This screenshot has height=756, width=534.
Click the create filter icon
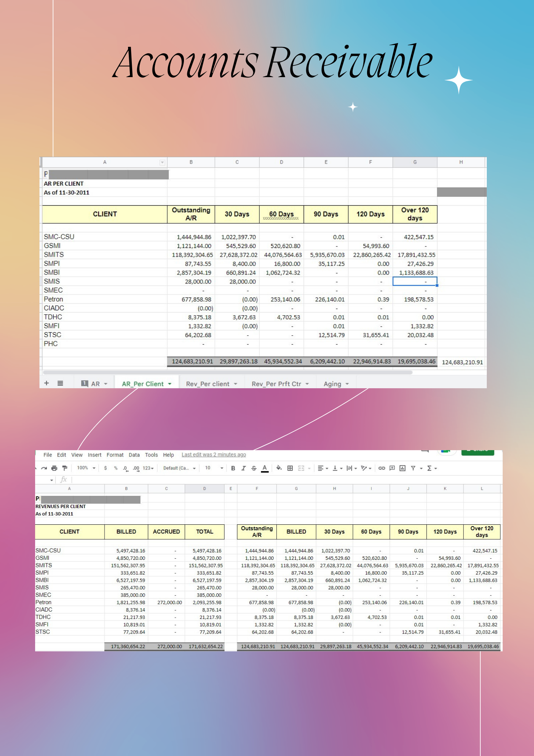413,468
